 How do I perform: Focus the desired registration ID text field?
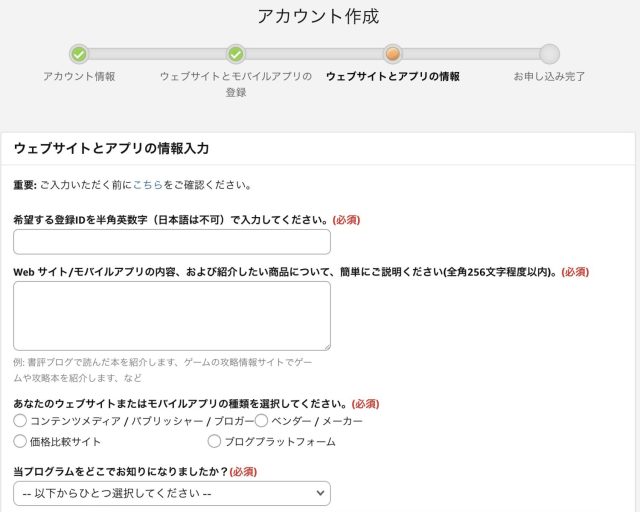(x=171, y=242)
